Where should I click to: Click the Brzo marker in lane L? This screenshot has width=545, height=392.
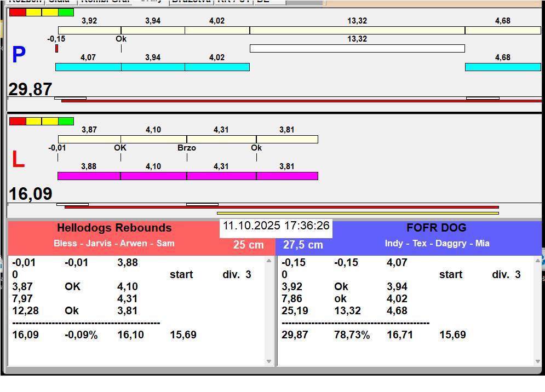187,148
